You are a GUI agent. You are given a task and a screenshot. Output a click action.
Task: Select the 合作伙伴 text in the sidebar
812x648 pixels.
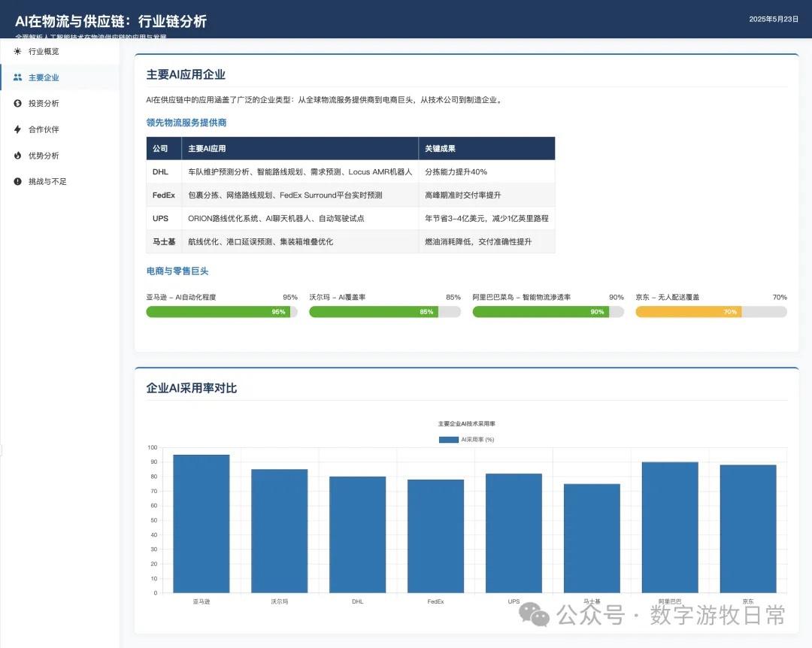pyautogui.click(x=44, y=129)
